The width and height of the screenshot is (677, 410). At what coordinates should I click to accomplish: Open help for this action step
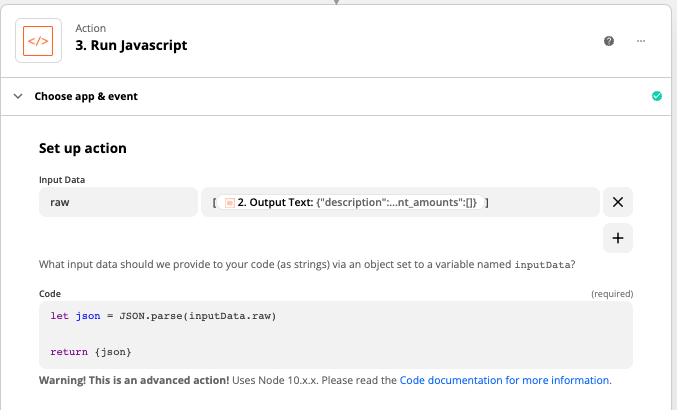(609, 41)
